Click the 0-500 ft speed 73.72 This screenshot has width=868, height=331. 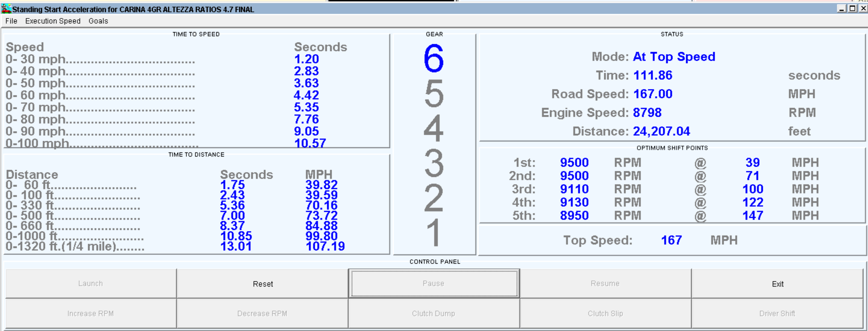click(322, 215)
